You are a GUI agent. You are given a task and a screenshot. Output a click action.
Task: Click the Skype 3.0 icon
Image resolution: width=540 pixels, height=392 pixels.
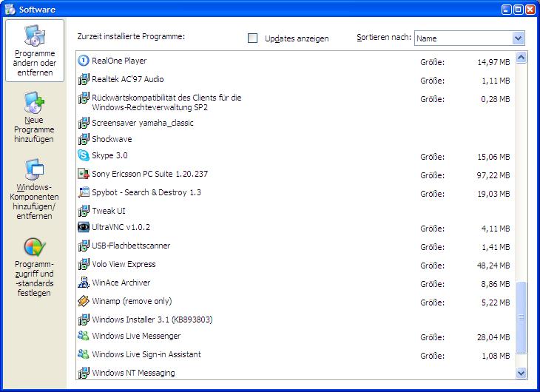tap(84, 155)
